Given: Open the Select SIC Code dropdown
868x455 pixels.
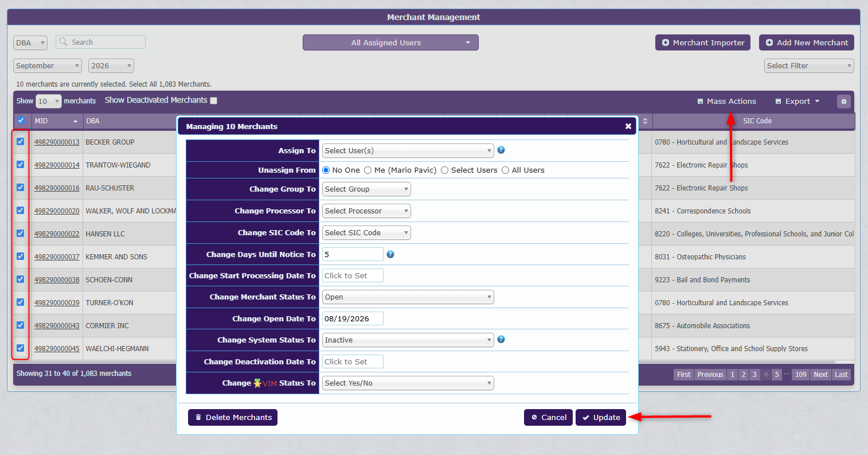Looking at the screenshot, I should tap(366, 233).
